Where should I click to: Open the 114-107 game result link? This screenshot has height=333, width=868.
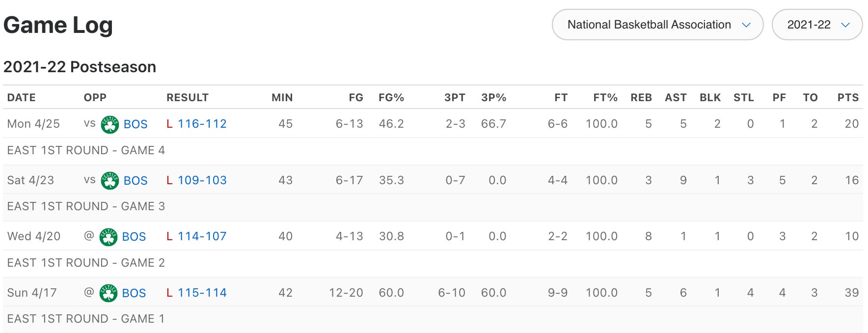pyautogui.click(x=202, y=236)
